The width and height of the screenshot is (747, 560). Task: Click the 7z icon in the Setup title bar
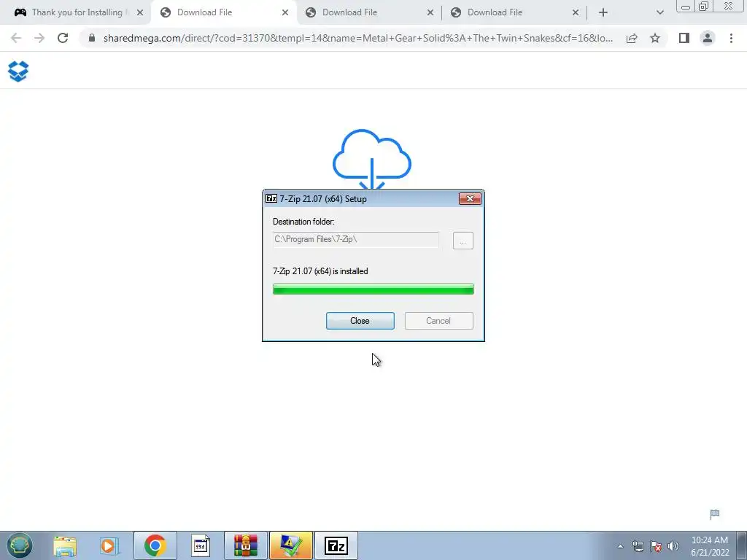271,198
